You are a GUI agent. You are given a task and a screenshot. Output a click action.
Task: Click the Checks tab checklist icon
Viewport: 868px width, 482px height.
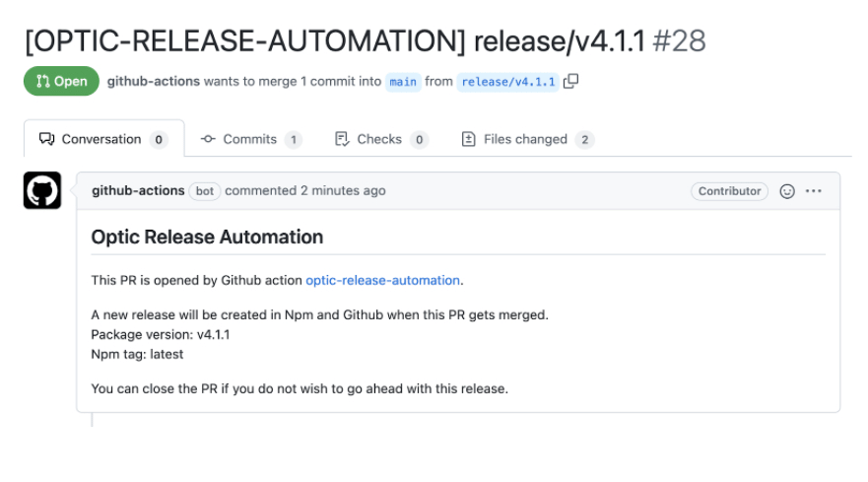point(342,139)
